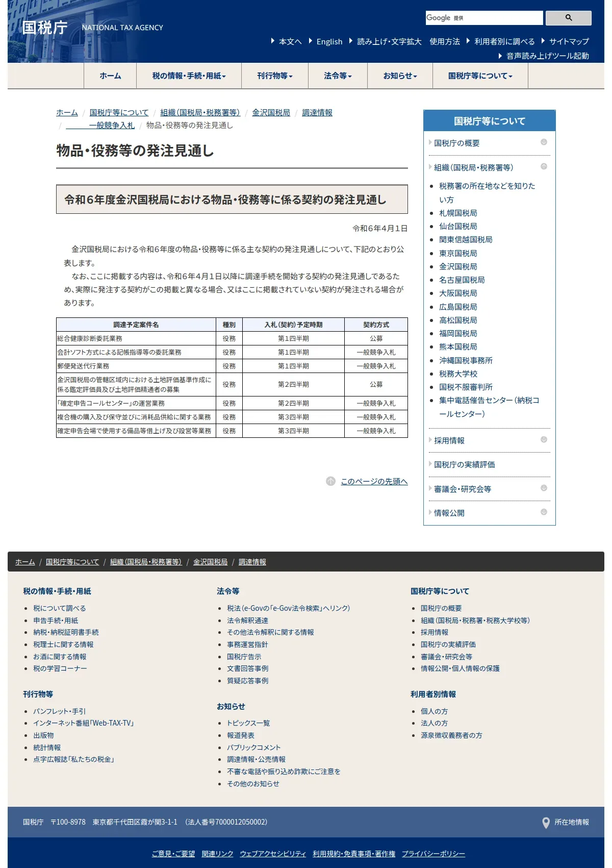Click このページの先頭へ link
Screen dimensions: 612x868
374,481
